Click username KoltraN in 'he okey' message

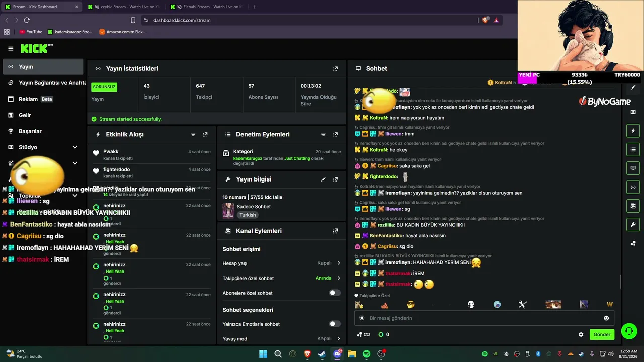tap(378, 150)
